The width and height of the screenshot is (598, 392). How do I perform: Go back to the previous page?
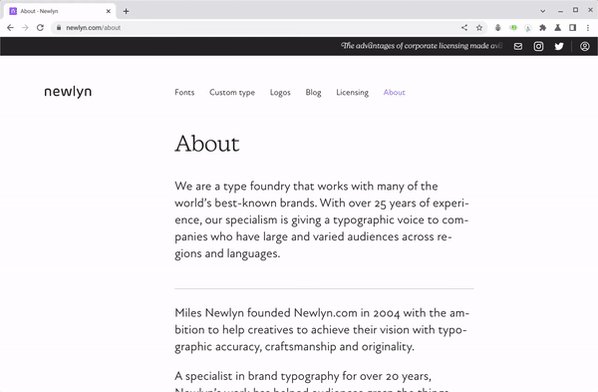(10, 27)
